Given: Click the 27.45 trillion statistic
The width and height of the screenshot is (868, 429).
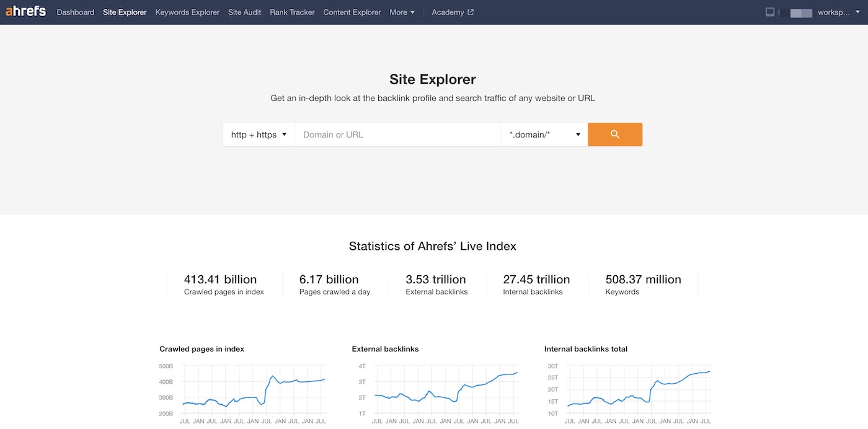Looking at the screenshot, I should 536,280.
